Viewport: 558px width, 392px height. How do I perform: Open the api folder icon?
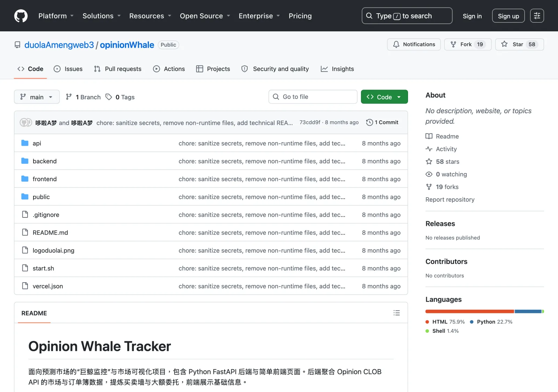pyautogui.click(x=25, y=143)
